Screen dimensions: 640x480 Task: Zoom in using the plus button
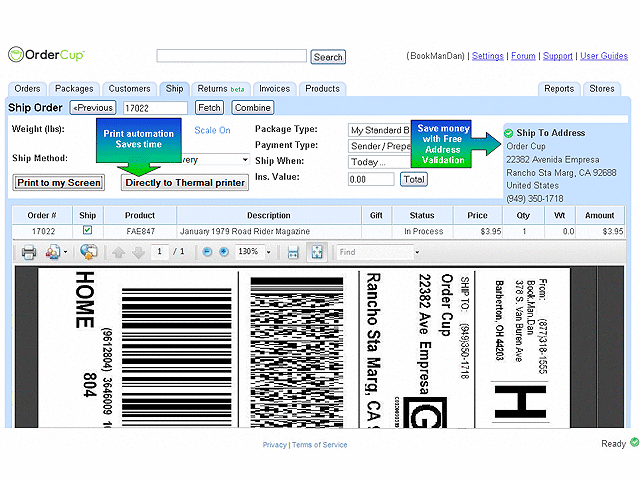point(224,252)
